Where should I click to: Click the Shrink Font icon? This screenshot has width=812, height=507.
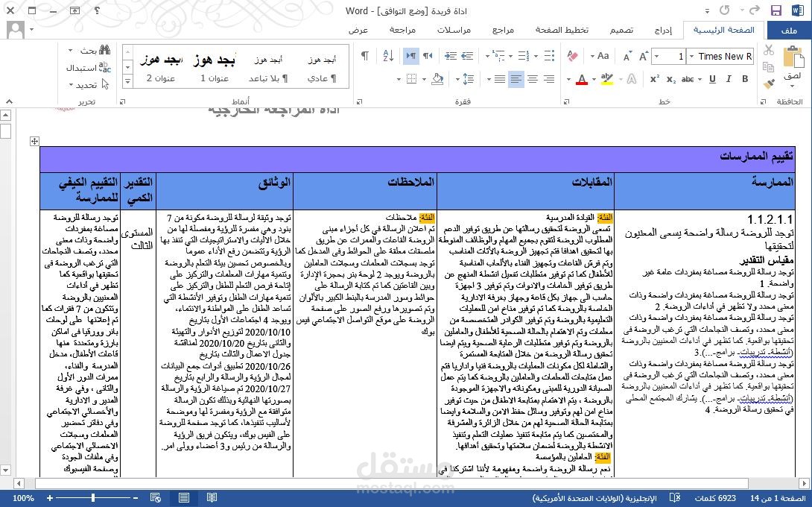tap(627, 56)
